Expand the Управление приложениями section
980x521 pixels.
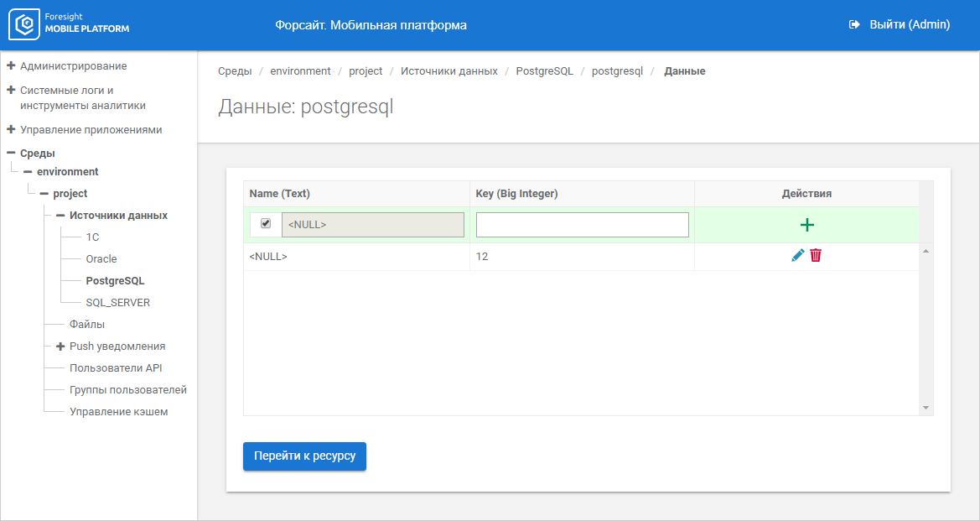pos(11,130)
